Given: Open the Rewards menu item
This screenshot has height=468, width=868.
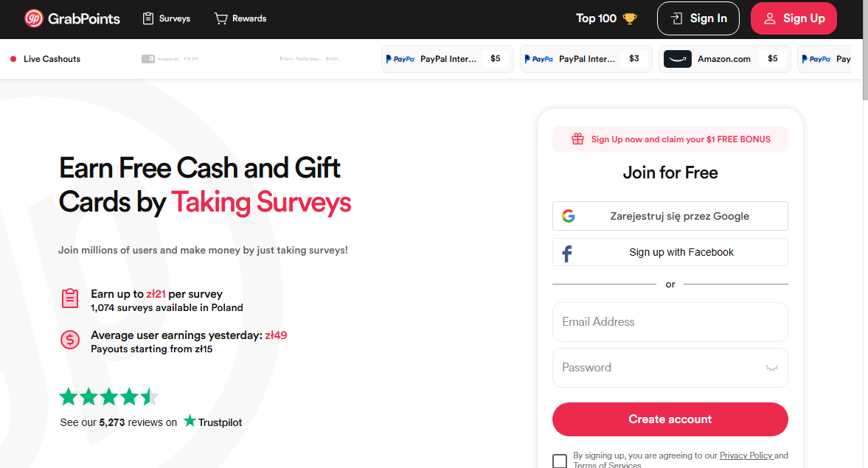Looking at the screenshot, I should pos(240,18).
